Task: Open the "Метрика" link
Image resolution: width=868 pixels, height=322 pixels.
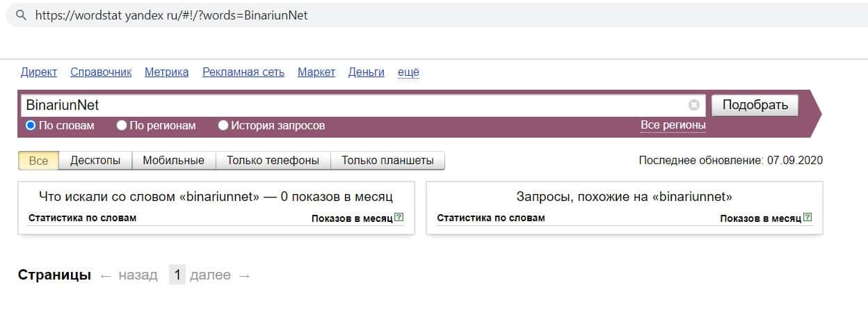Action: pyautogui.click(x=166, y=72)
